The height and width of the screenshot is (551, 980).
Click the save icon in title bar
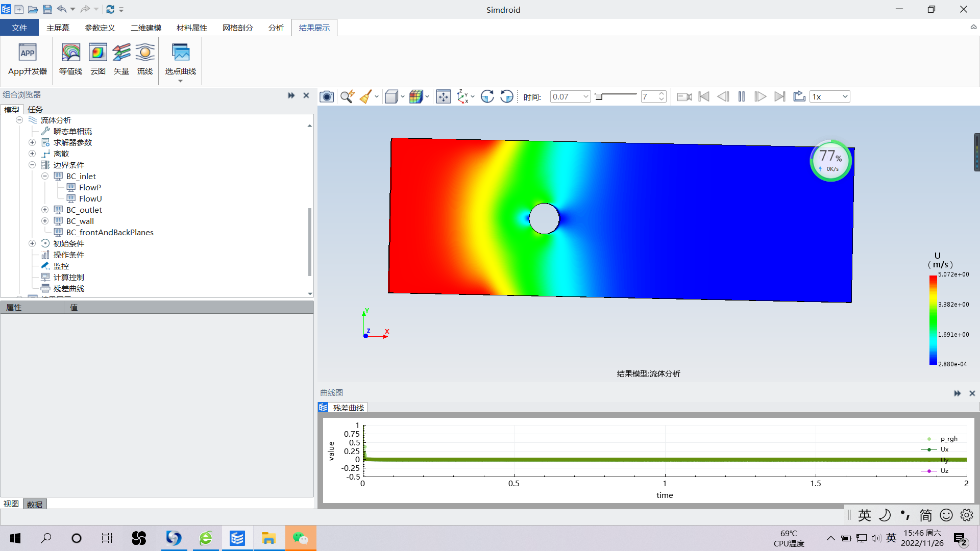47,9
